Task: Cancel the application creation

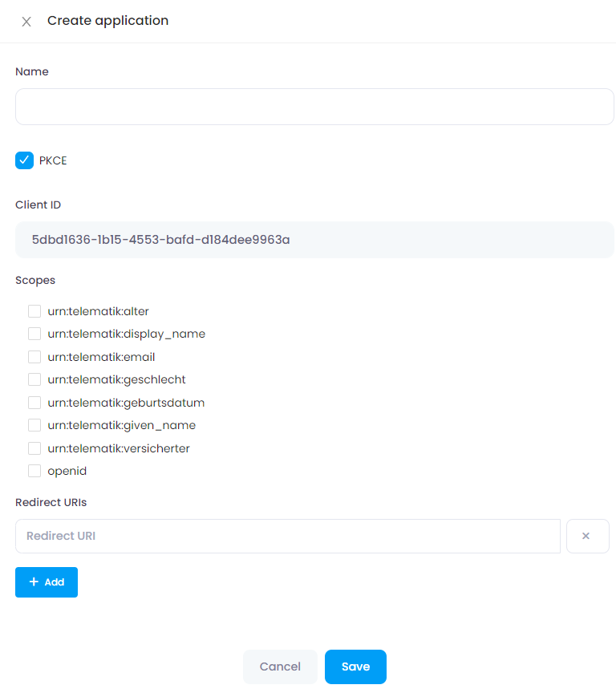Action: (x=280, y=667)
